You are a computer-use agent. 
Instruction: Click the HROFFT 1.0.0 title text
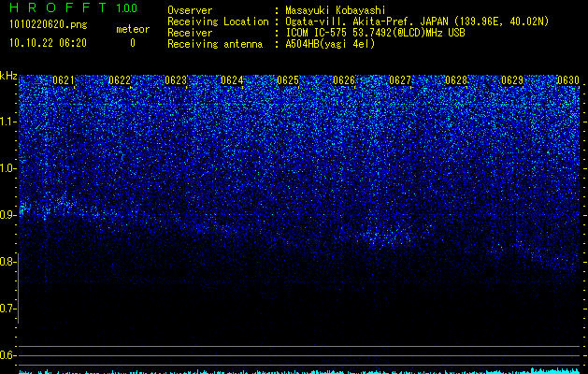tap(74, 7)
